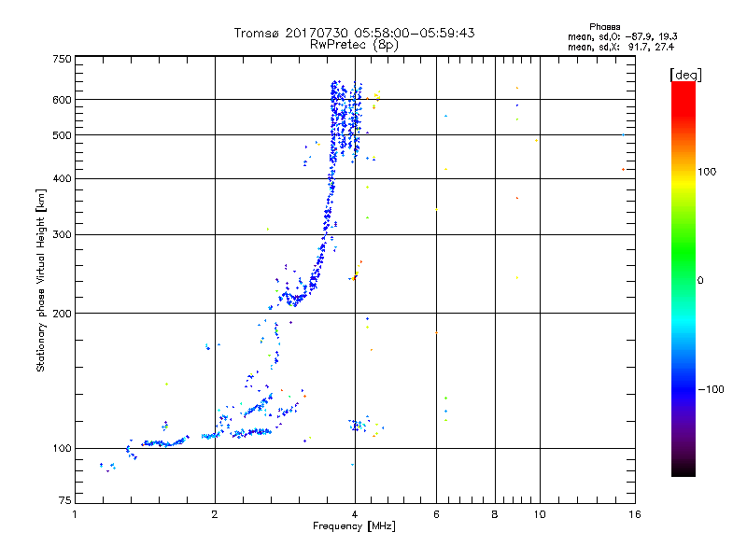Click the colorbar tick label "100"
This screenshot has width=747, height=560.
707,172
